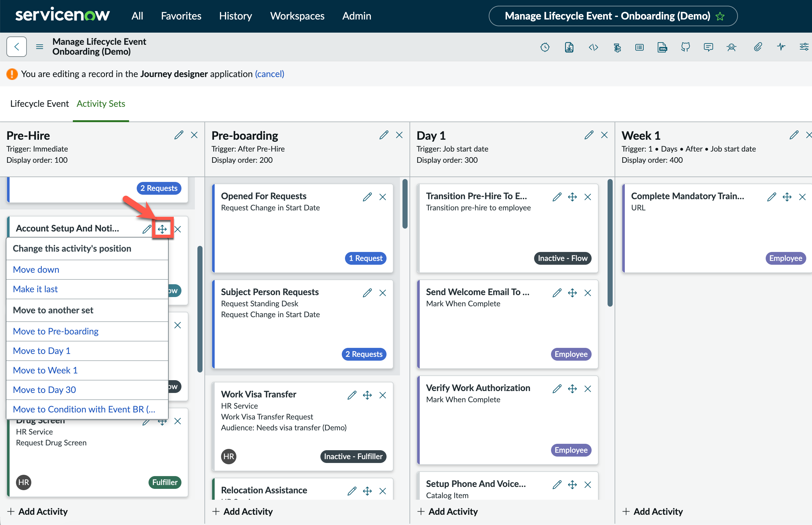
Task: Select Move to Day 30
Action: 87,390
